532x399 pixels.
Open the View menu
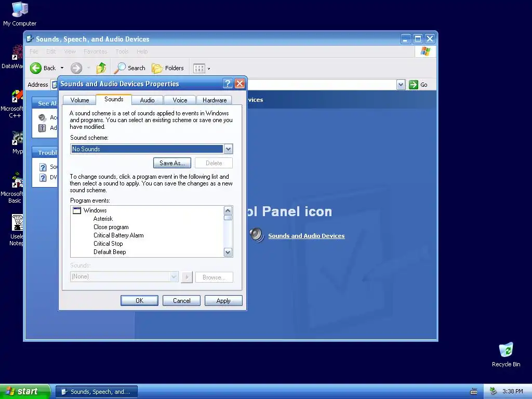tap(70, 51)
